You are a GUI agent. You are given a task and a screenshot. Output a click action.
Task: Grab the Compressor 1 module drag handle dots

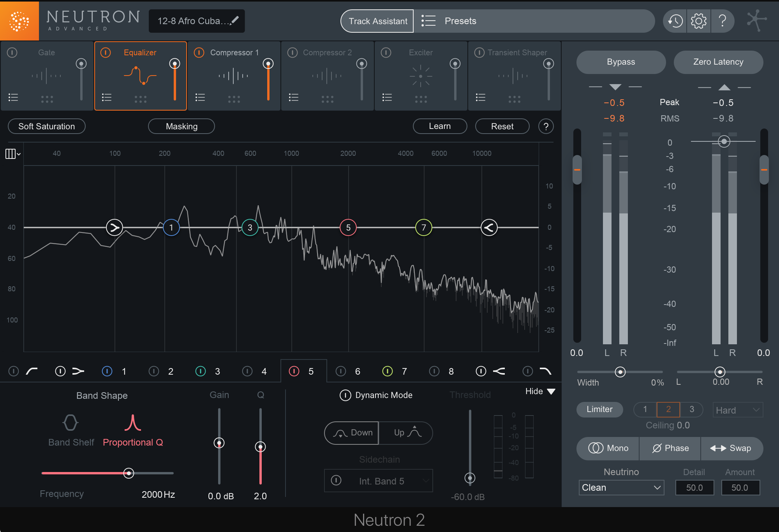234,99
